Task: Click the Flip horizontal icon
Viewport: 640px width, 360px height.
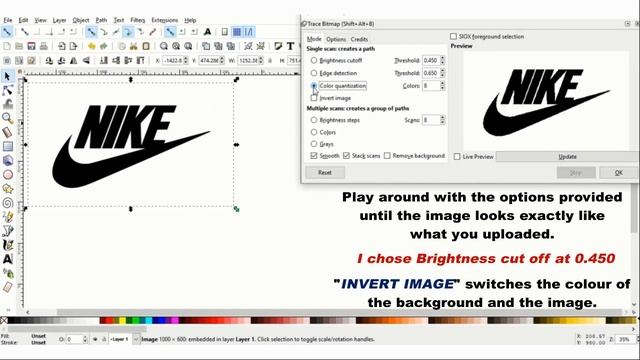Action: tap(73, 60)
